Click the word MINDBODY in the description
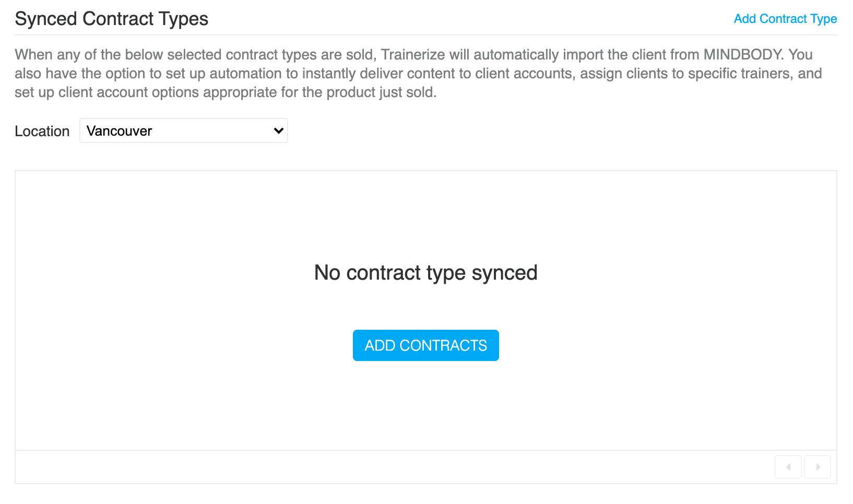The height and width of the screenshot is (504, 853). [744, 54]
